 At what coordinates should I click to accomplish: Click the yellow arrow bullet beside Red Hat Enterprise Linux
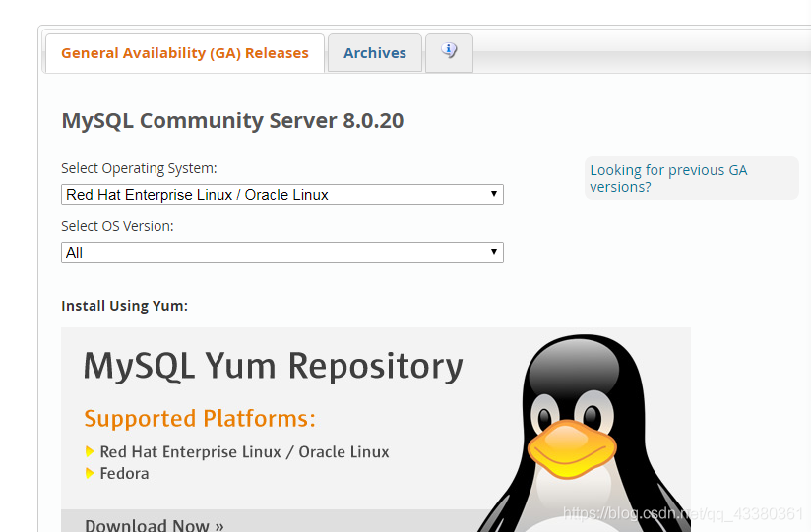90,452
